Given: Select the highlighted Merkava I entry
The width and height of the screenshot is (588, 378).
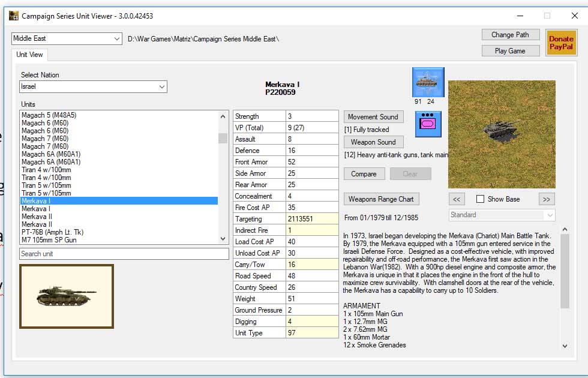Looking at the screenshot, I should coord(119,201).
